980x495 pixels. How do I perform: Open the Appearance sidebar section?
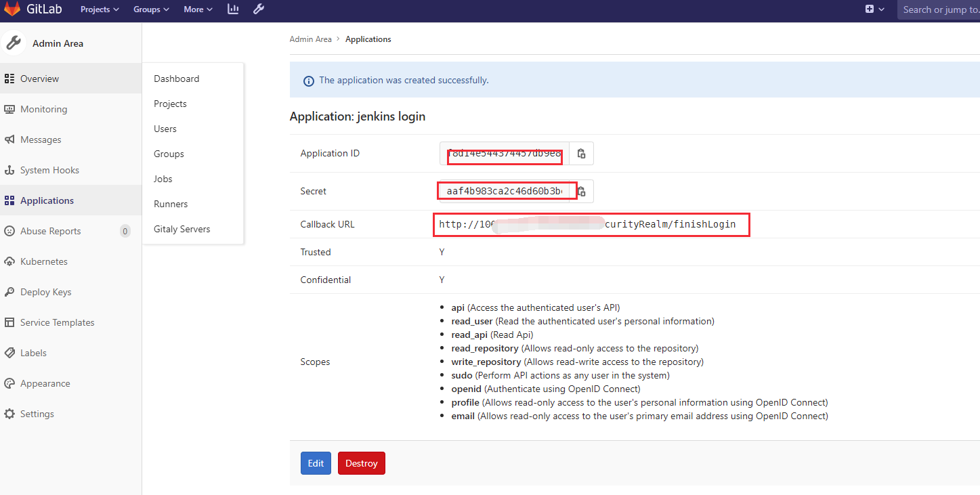pyautogui.click(x=70, y=383)
